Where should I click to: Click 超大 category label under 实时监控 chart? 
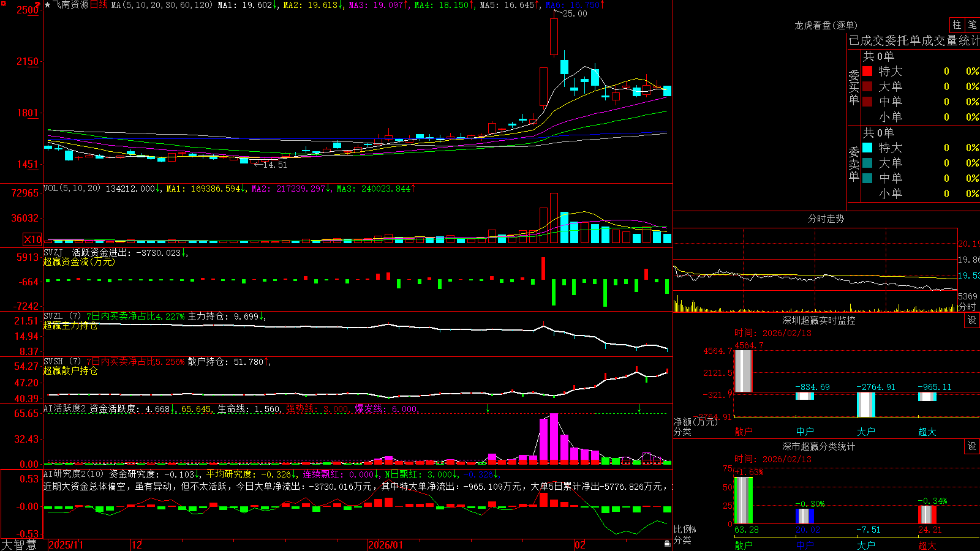[927, 432]
